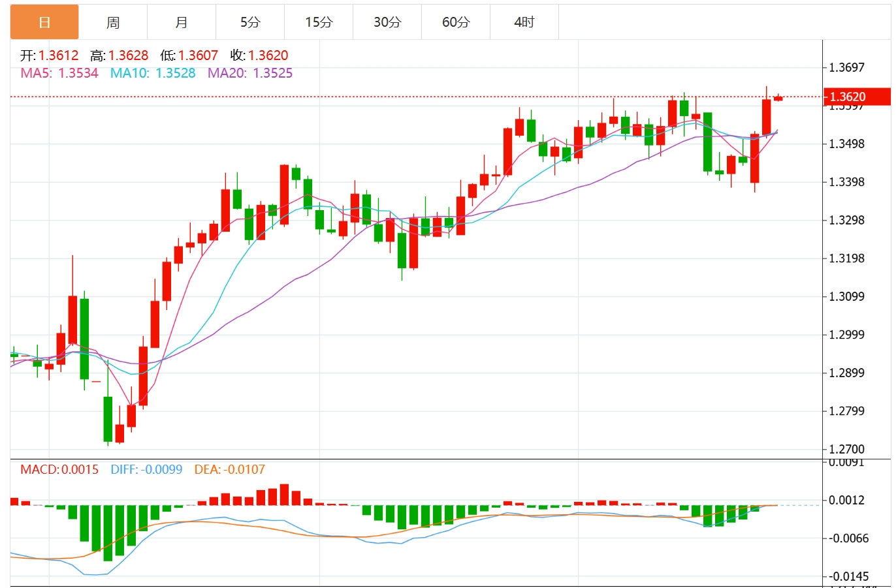Click the red 1.3620 current price tag
The width and height of the screenshot is (896, 588).
point(857,97)
